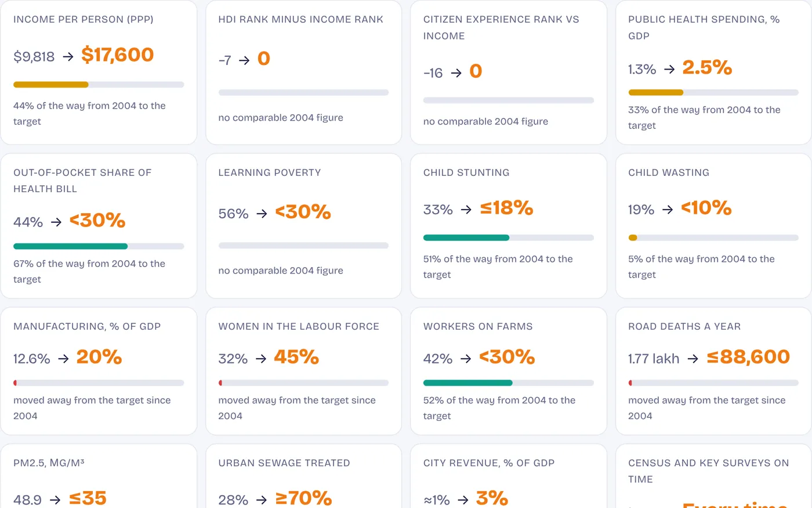Click the Urban Sewage Treated card title
Screen dimensions: 812x508
coord(284,463)
